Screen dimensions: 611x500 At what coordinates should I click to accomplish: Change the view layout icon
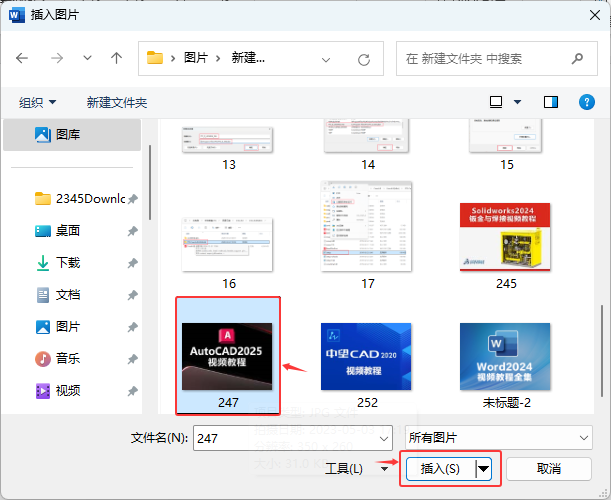pyautogui.click(x=496, y=102)
